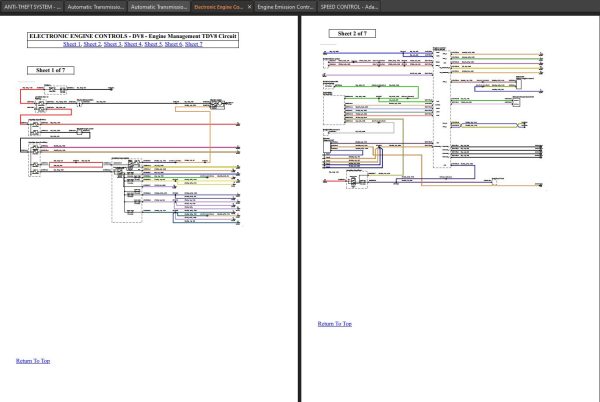This screenshot has height=402, width=600.
Task: Click the Sheet 4 link
Action: pyautogui.click(x=132, y=45)
